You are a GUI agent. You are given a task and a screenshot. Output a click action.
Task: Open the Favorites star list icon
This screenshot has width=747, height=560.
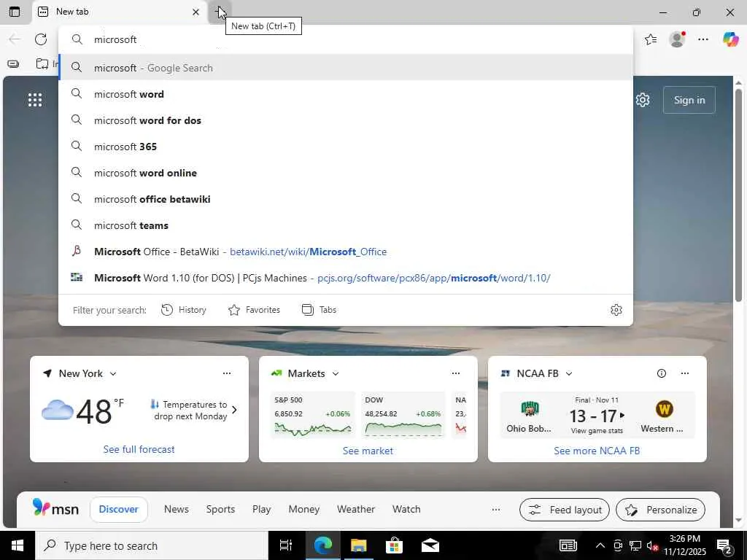click(651, 39)
